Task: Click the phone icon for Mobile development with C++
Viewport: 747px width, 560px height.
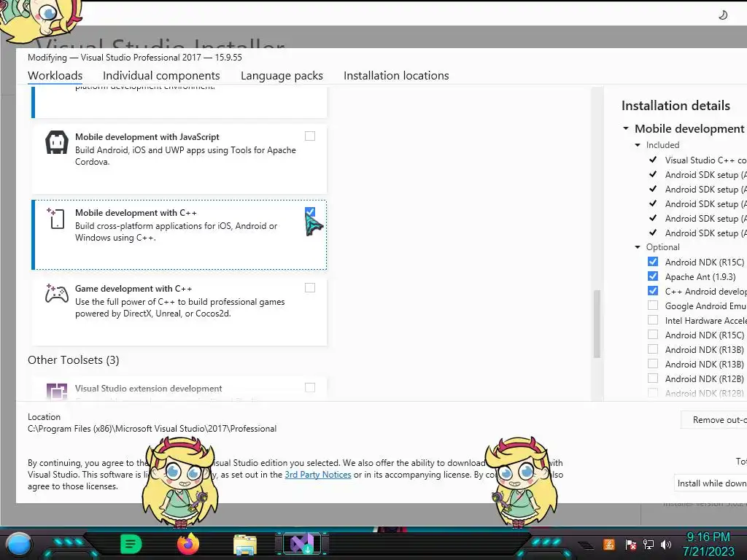Action: point(55,219)
